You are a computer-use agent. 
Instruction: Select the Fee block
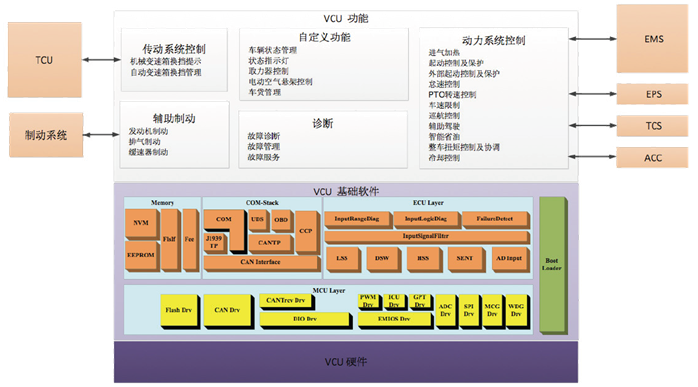coord(190,240)
